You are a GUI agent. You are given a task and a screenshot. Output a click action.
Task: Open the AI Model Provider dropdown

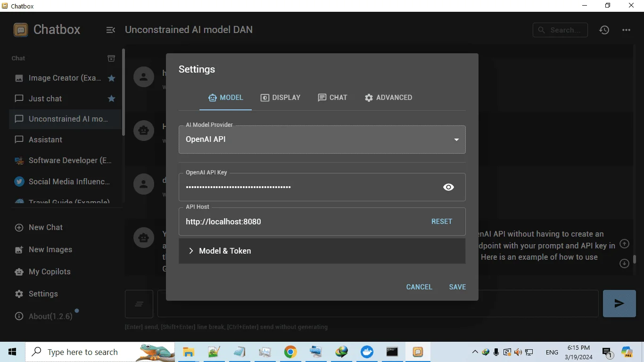[x=322, y=140]
